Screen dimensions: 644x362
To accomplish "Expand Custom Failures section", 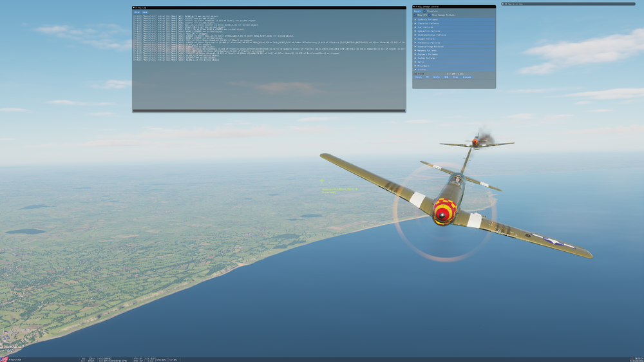I will [454, 59].
